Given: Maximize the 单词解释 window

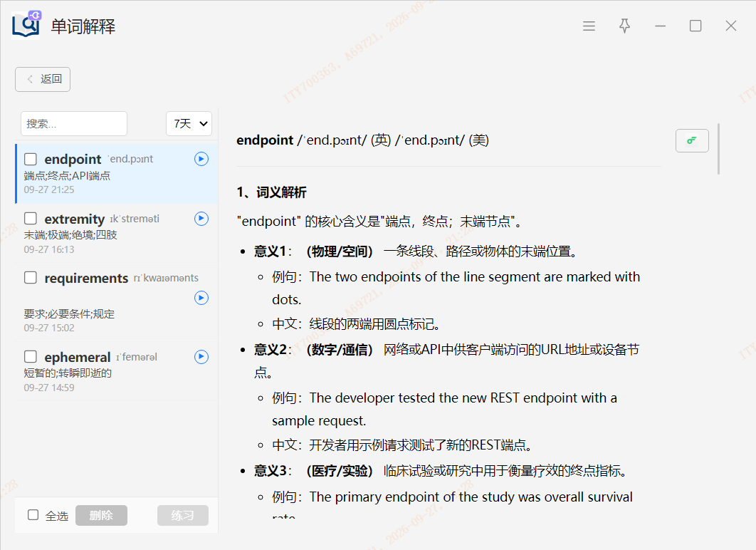Looking at the screenshot, I should tap(695, 26).
